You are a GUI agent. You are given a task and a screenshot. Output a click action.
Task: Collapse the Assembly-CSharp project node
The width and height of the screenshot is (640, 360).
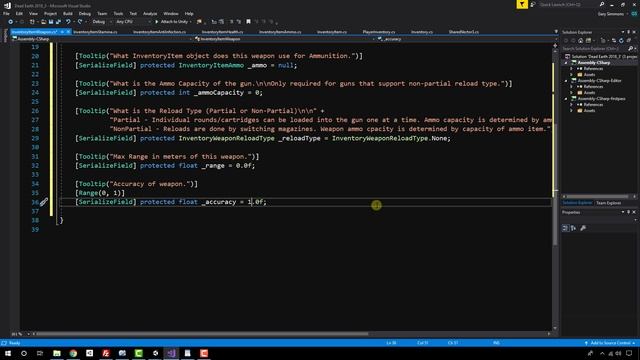[566, 63]
